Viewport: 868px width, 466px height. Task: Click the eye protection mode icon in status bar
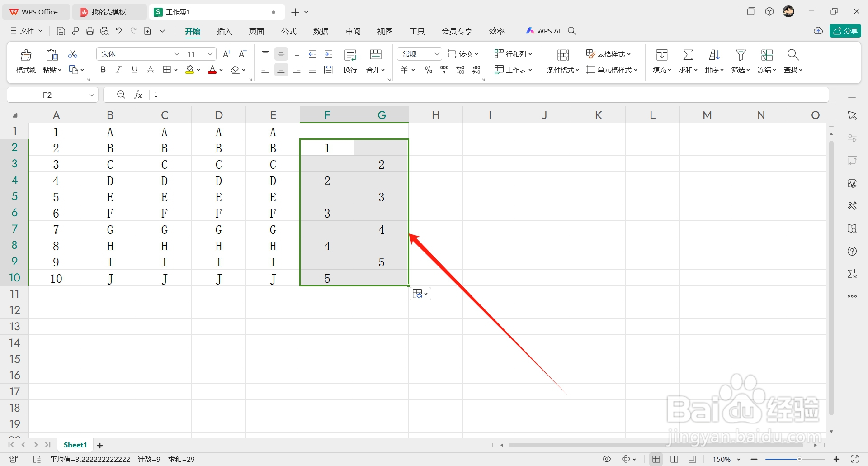pos(607,459)
